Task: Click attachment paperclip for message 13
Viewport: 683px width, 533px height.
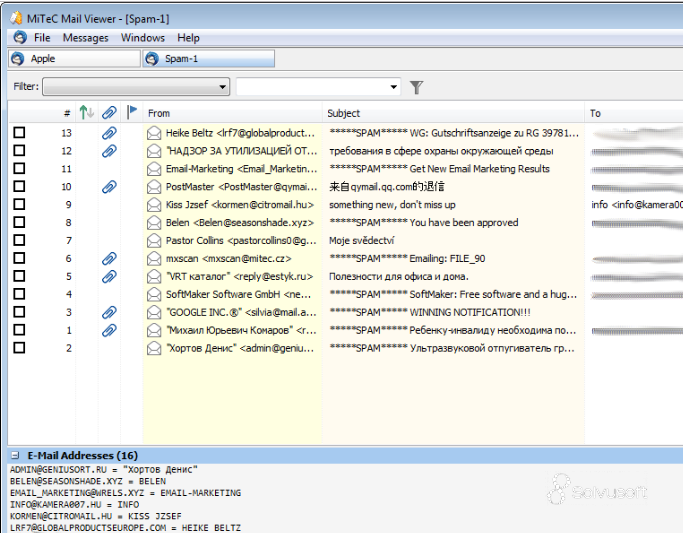Action: 109,133
